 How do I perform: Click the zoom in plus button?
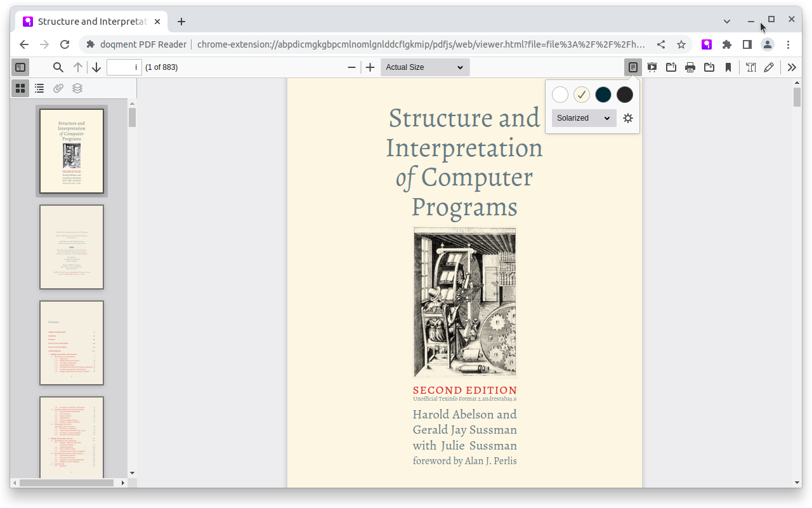pos(370,67)
